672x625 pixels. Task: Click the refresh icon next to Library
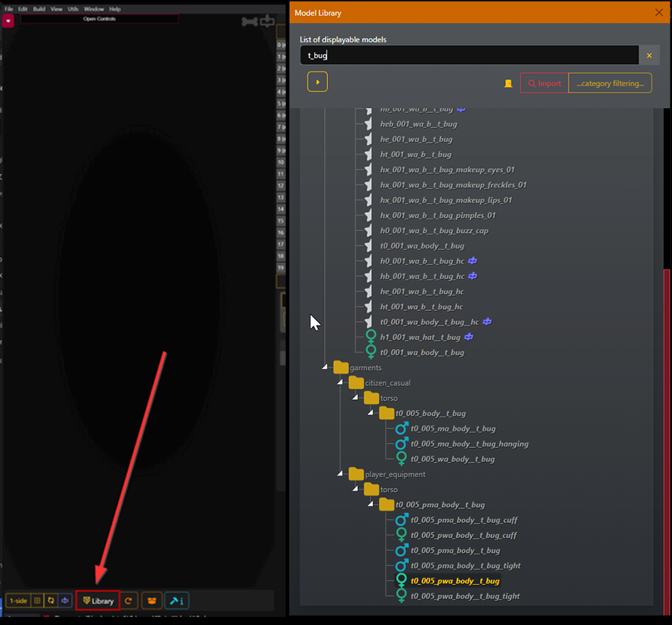pyautogui.click(x=128, y=601)
